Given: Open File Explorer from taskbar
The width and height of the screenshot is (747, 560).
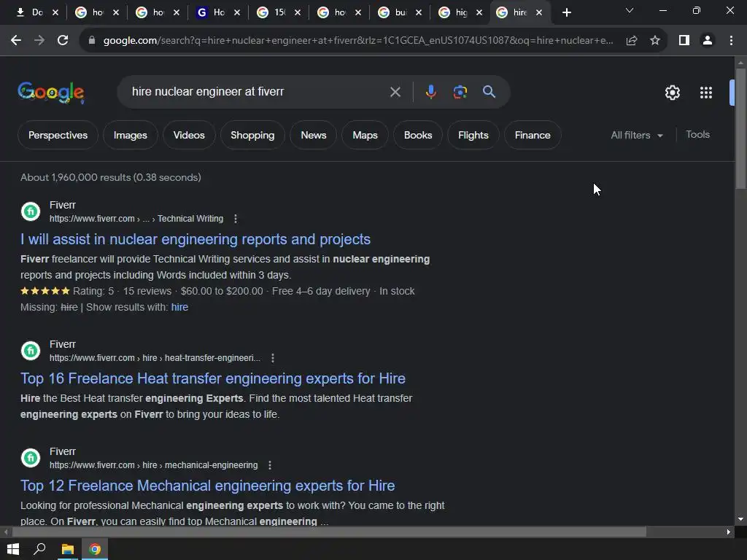Looking at the screenshot, I should [67, 549].
